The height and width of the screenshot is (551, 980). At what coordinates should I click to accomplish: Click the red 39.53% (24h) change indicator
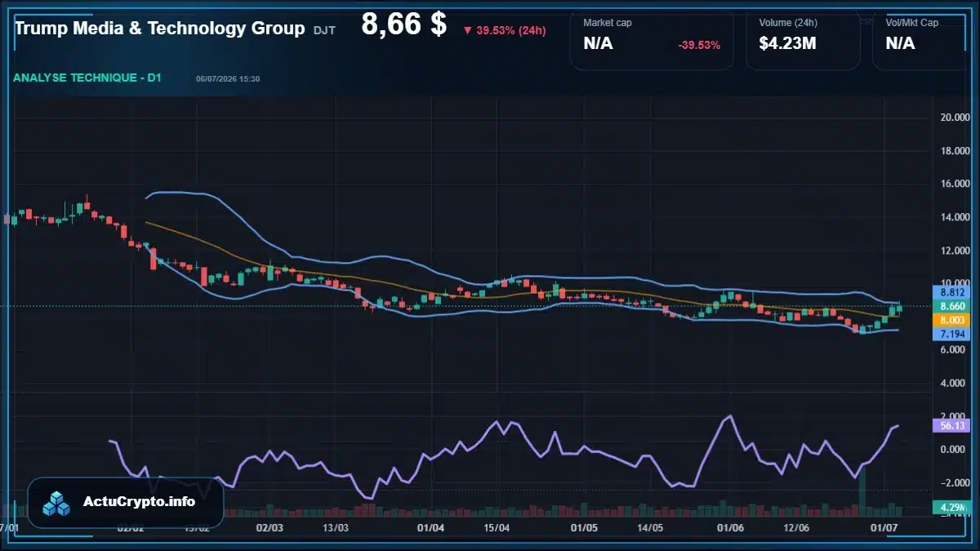tap(504, 30)
